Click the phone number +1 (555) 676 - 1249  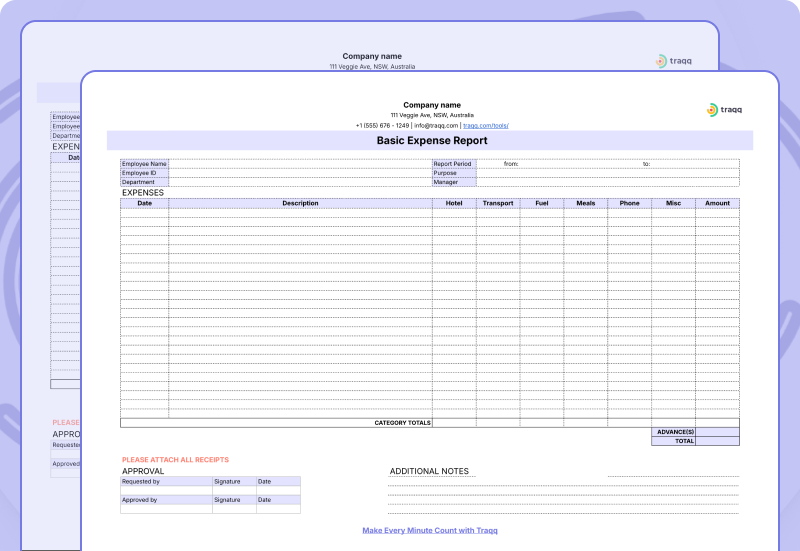pos(383,126)
